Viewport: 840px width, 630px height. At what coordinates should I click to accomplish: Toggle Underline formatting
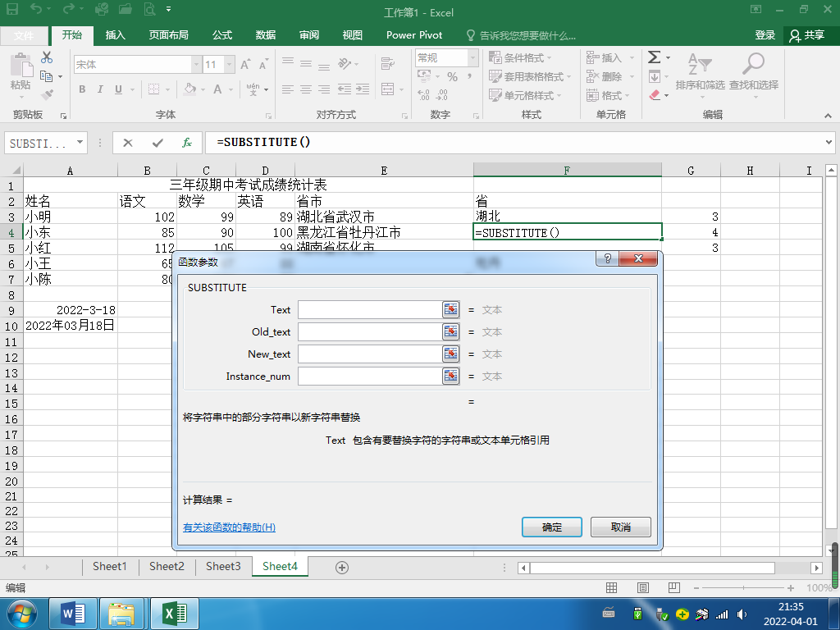pos(118,89)
